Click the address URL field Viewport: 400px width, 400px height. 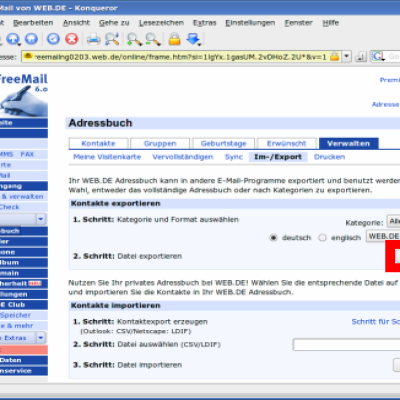pyautogui.click(x=182, y=57)
